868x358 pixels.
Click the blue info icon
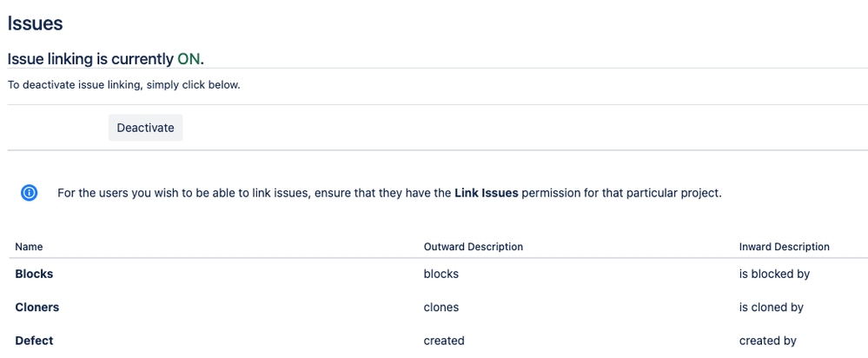point(30,193)
